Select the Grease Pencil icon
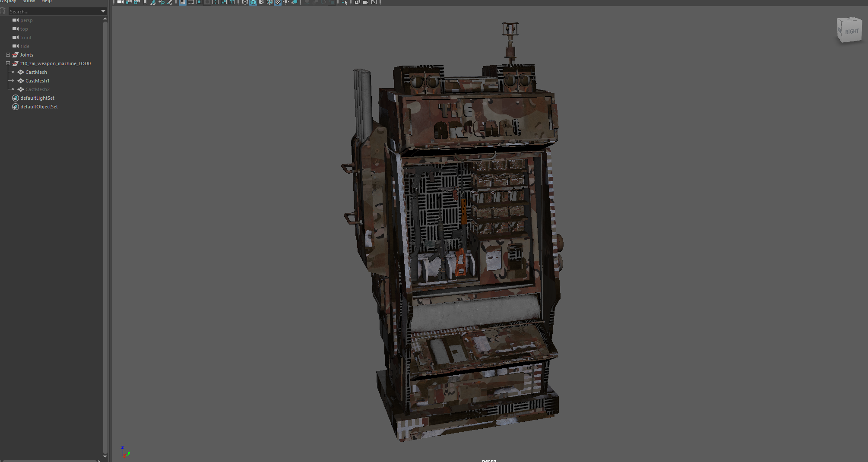 pos(170,2)
